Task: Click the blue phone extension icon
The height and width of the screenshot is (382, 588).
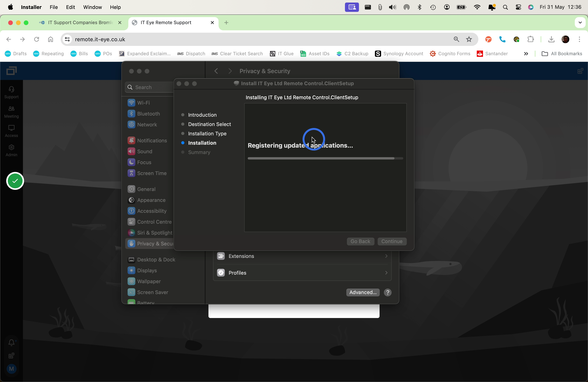Action: tap(502, 39)
